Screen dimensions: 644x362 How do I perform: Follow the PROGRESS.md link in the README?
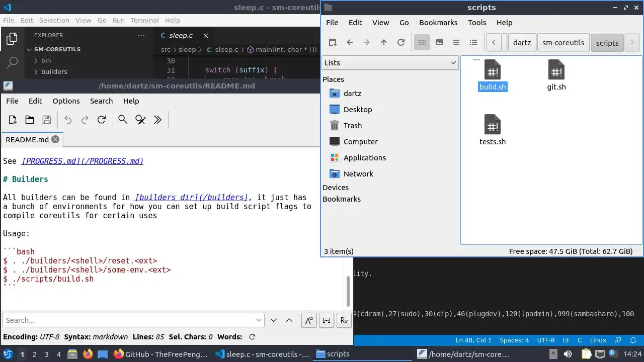(83, 161)
